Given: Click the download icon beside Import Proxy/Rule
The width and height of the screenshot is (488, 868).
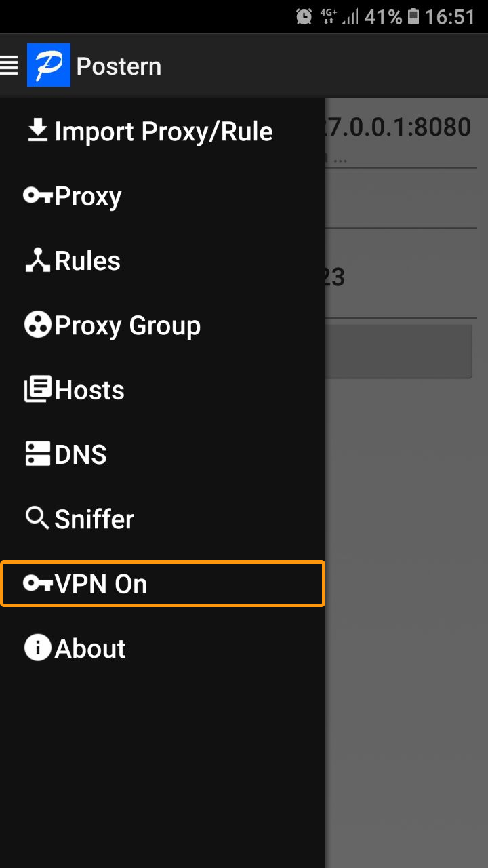Looking at the screenshot, I should pos(38,131).
